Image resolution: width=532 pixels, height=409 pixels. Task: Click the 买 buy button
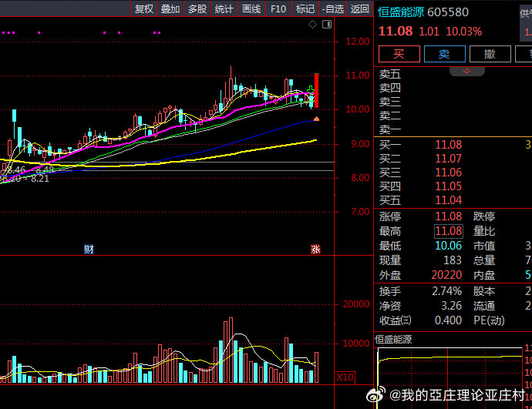[399, 53]
